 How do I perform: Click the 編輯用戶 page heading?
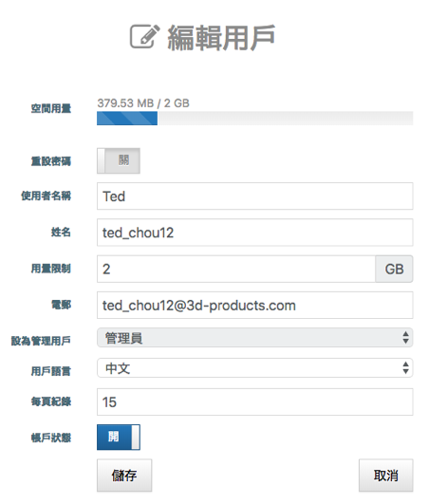pos(221,38)
